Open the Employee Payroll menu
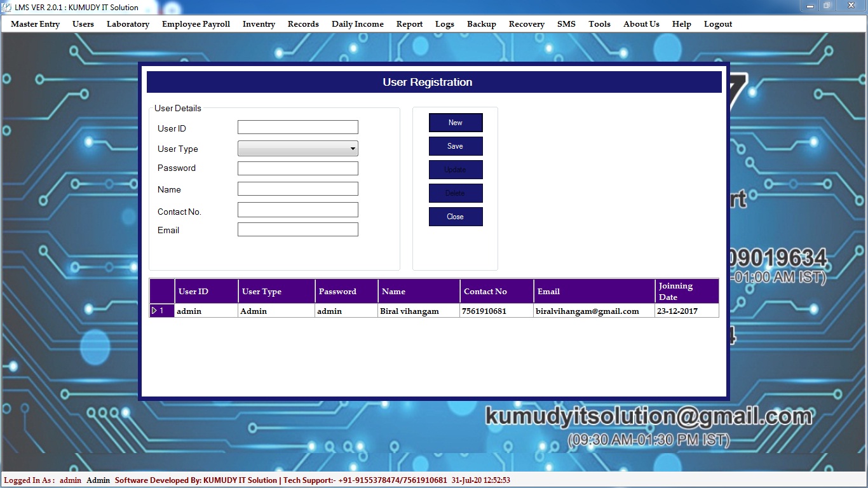The width and height of the screenshot is (868, 488). (196, 24)
